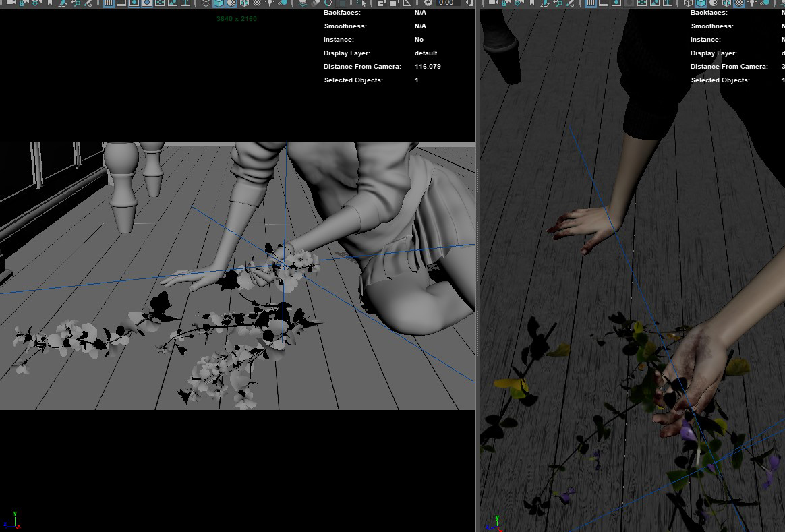Screen dimensions: 785x532
Task: Click the bloodied open hand in the right viewport
Action: (691, 378)
